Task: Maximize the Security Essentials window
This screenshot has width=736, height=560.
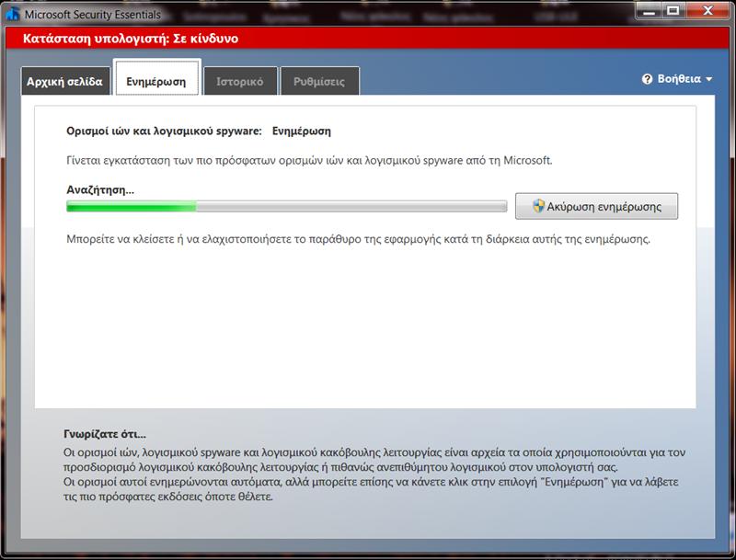Action: (673, 11)
